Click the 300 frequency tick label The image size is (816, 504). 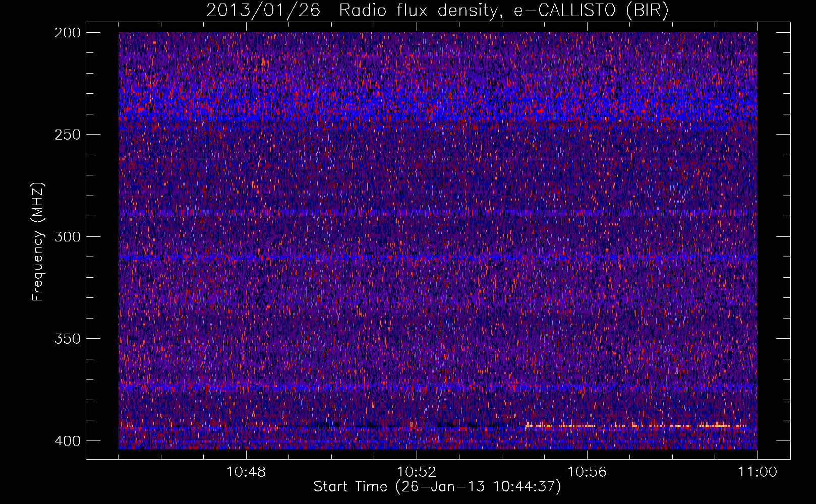point(68,236)
